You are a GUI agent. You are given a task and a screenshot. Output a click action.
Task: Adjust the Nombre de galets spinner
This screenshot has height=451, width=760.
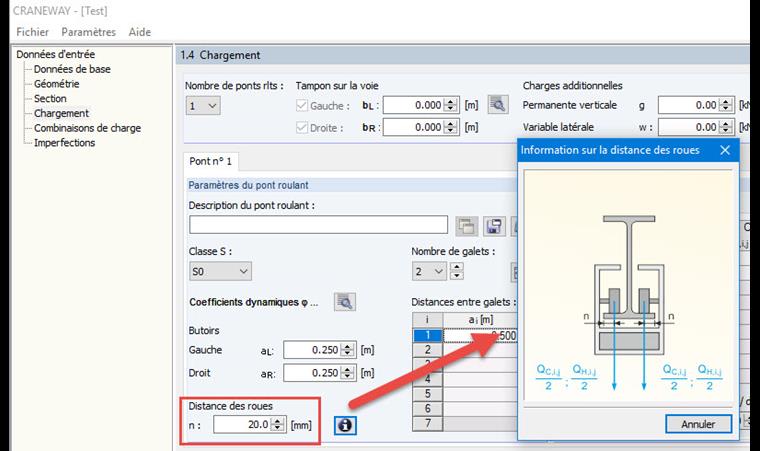pyautogui.click(x=457, y=272)
